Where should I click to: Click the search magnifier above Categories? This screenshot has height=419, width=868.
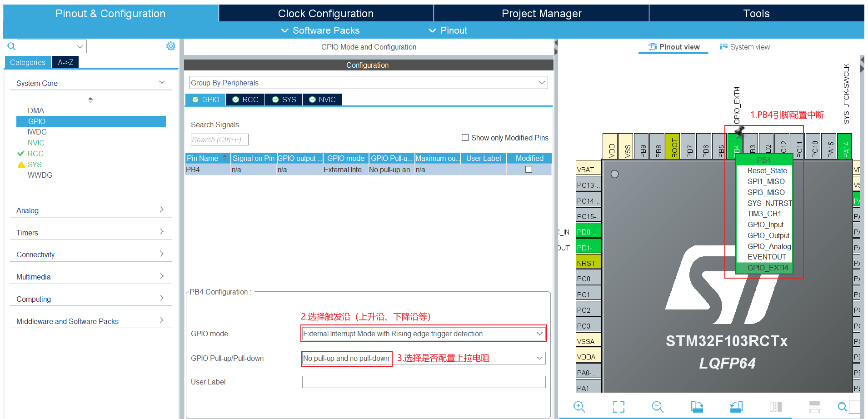[x=11, y=46]
